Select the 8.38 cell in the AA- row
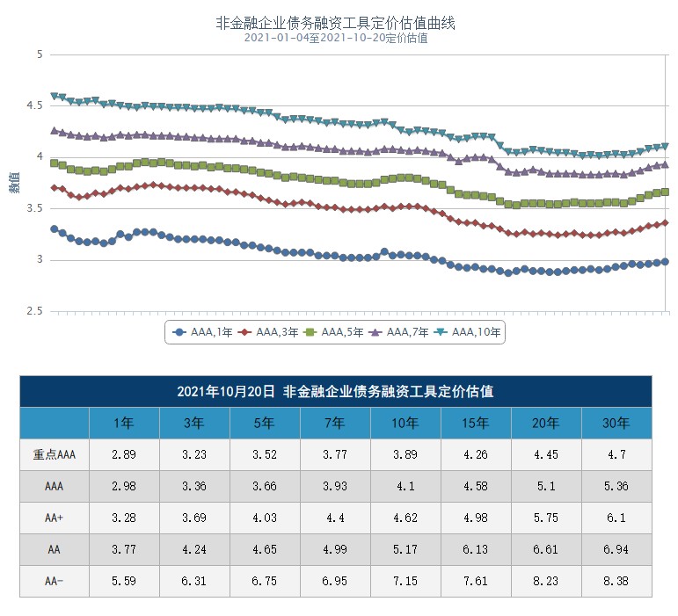The image size is (678, 616). click(x=616, y=581)
